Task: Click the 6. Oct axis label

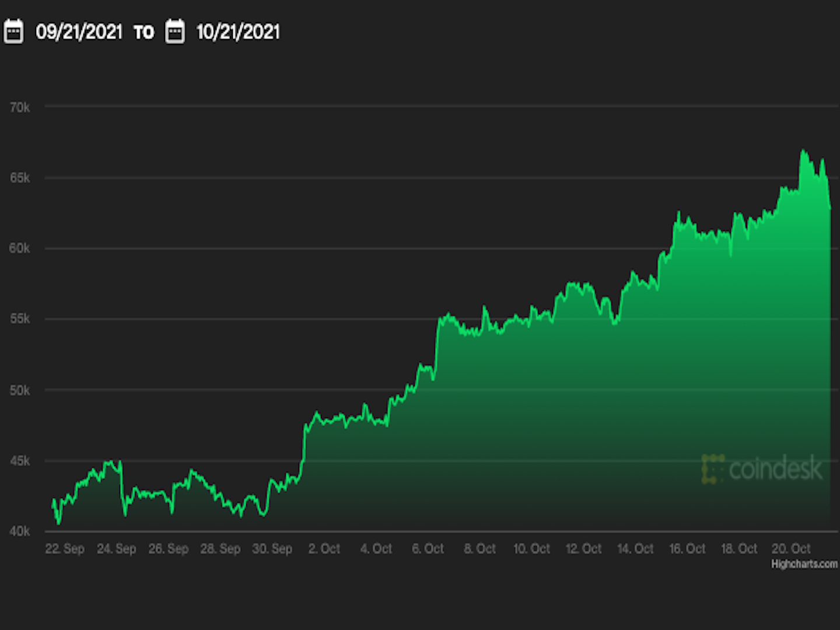Action: pyautogui.click(x=428, y=549)
